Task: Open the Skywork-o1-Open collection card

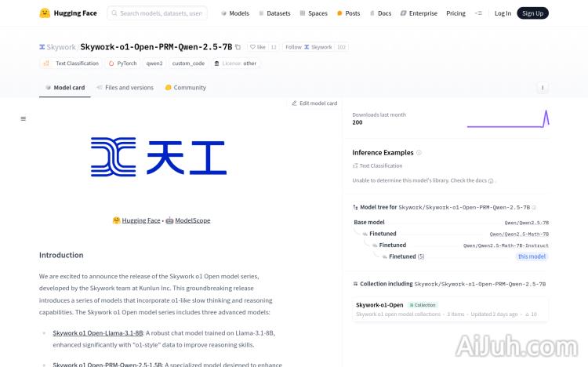Action: click(x=450, y=308)
